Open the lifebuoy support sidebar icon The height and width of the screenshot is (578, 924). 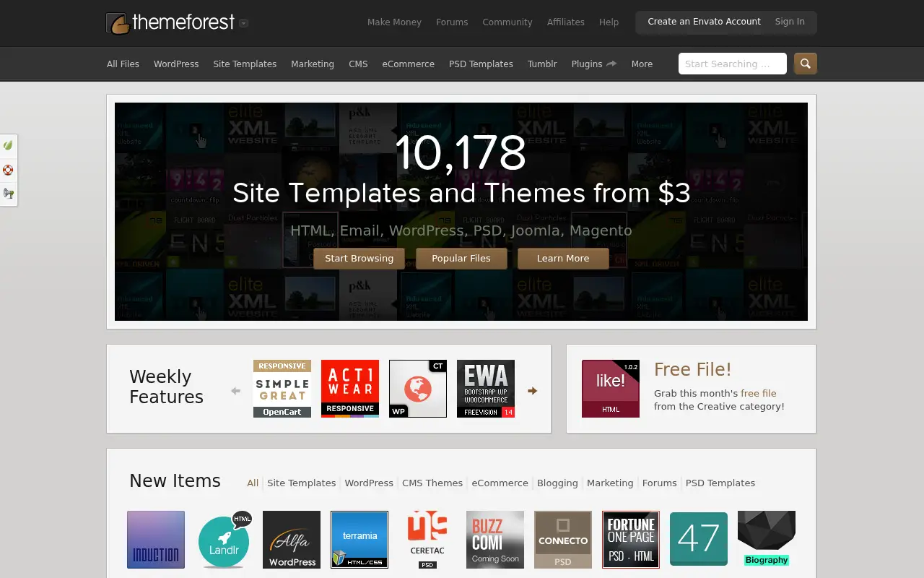8,171
